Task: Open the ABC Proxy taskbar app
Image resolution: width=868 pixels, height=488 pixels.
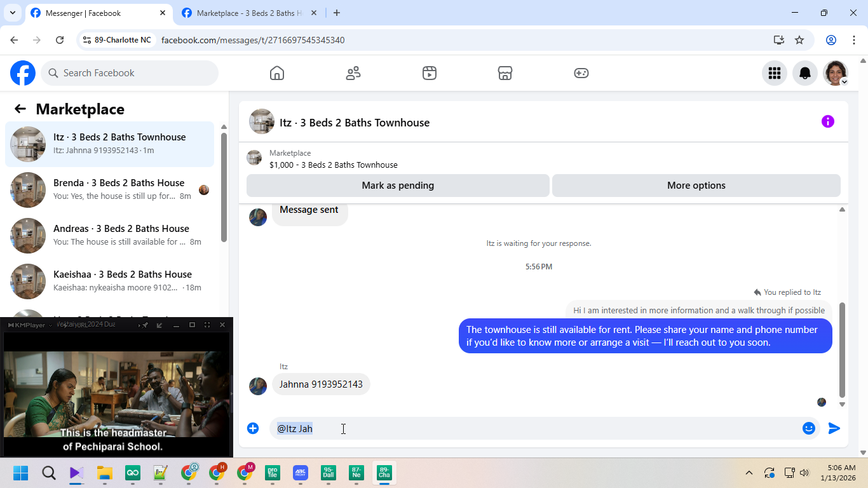Action: pos(301,473)
